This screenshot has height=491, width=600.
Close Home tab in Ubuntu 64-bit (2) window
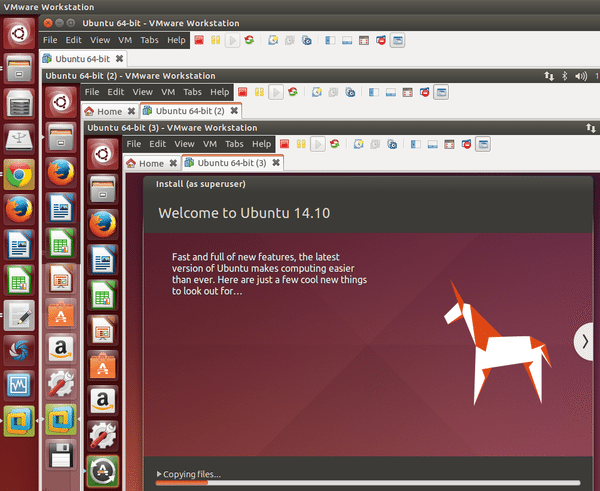pyautogui.click(x=131, y=111)
